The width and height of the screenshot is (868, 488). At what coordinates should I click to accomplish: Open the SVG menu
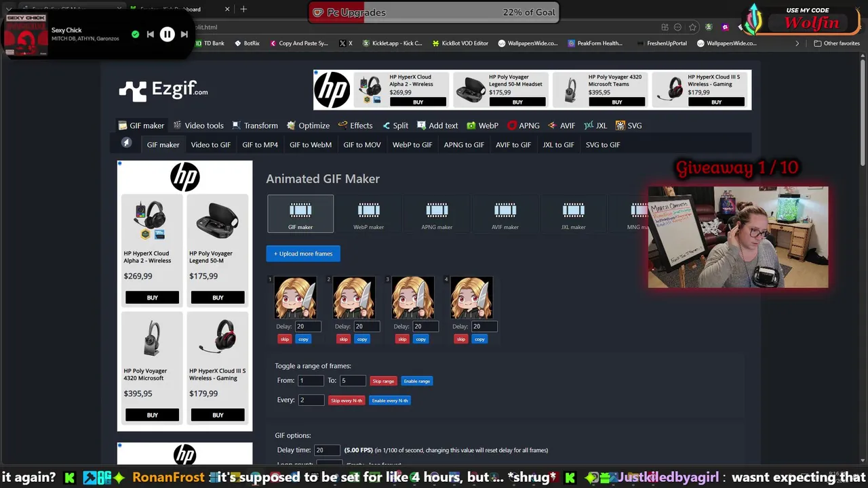[x=629, y=125]
